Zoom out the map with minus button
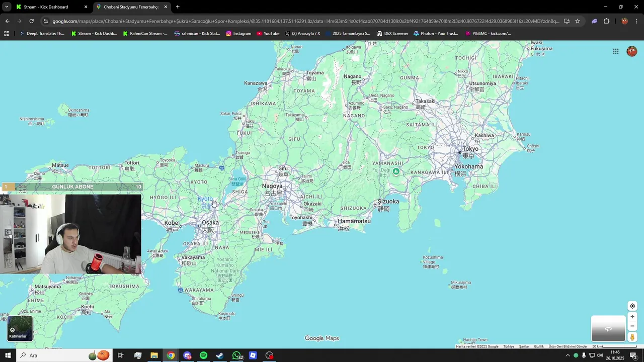This screenshot has height=362, width=644. [x=632, y=326]
